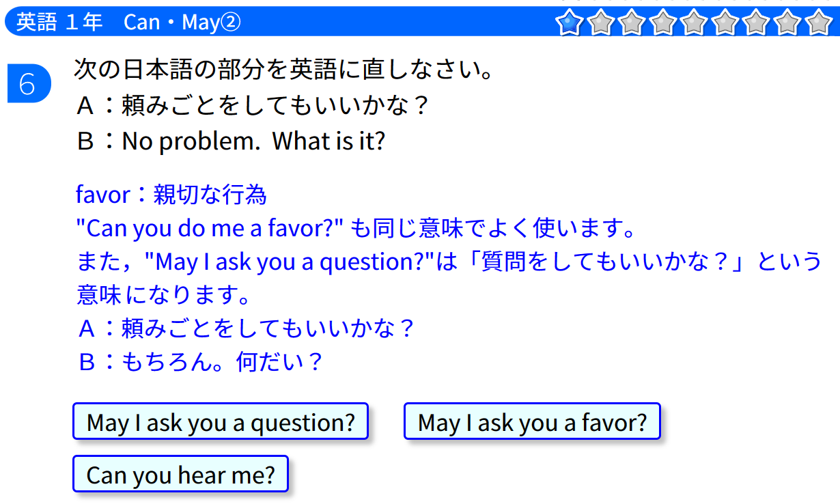Click the line B：No problem. What is it?
Screen dimensions: 840x504
pos(231,141)
